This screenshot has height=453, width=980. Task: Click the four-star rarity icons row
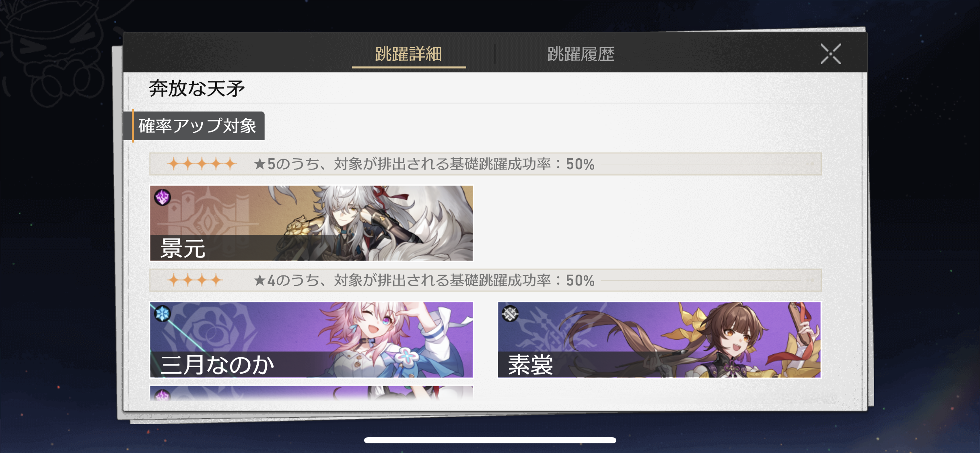click(195, 280)
